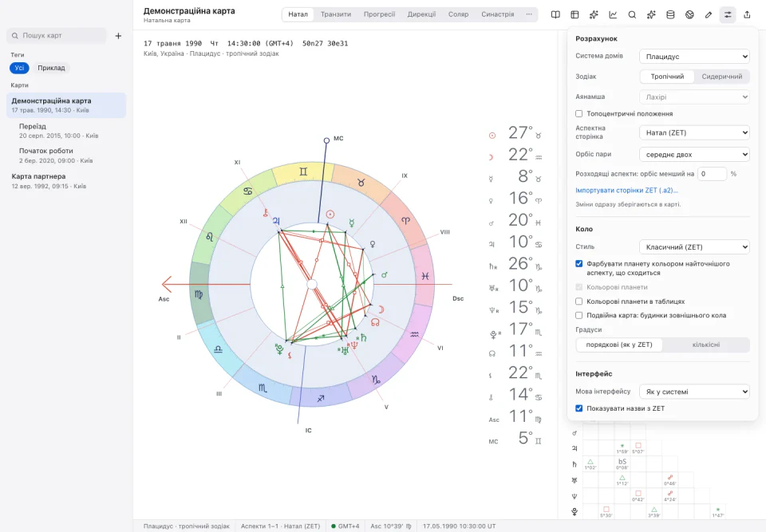Filter charts by Приклад tag
Screen dimensions: 766x532
tap(51, 68)
